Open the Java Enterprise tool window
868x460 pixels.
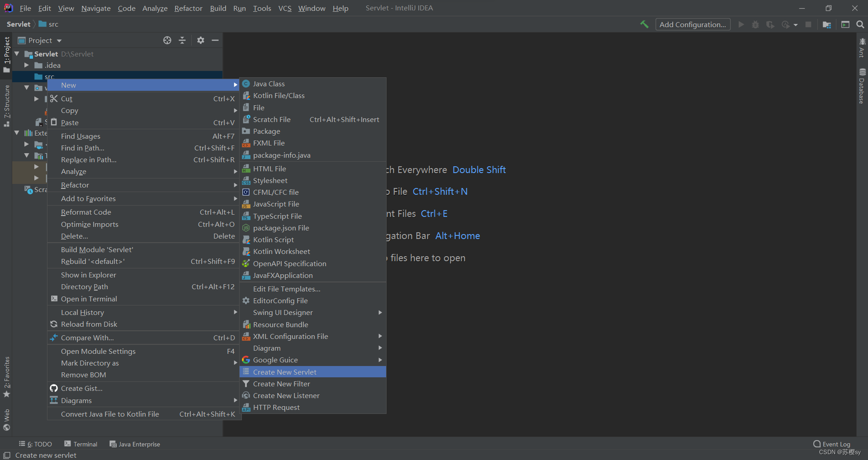(x=135, y=444)
